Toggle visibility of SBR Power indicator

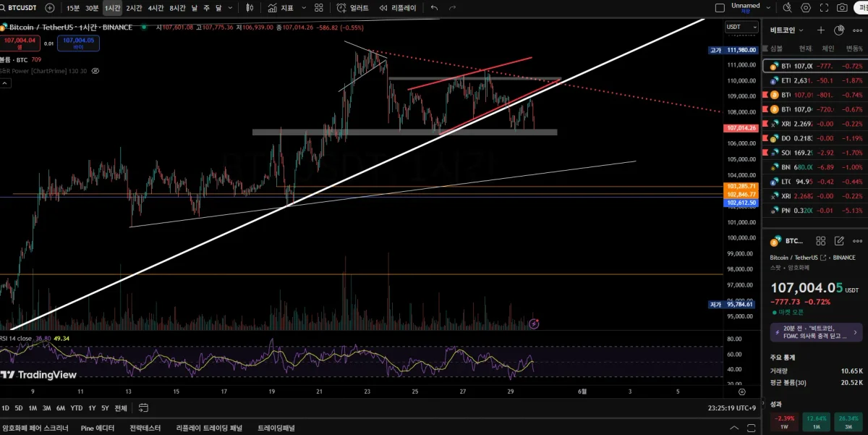95,71
